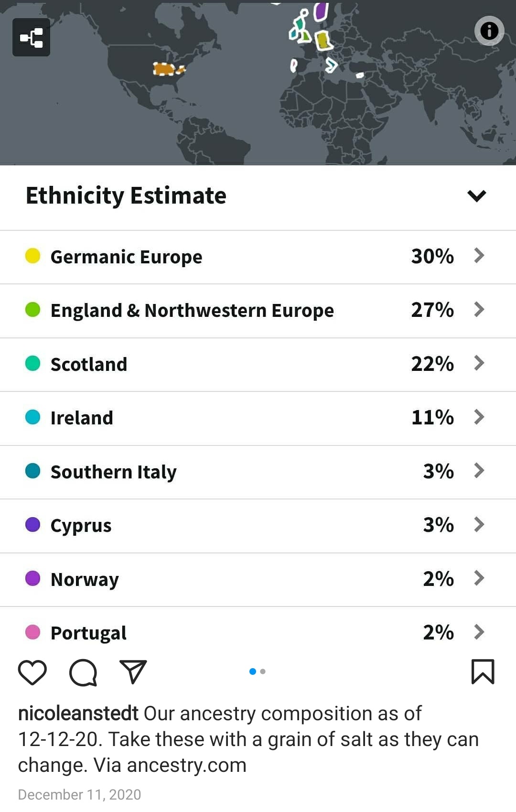Click the pink Portugal color dot
Screen dimensions: 516x812
coord(32,632)
